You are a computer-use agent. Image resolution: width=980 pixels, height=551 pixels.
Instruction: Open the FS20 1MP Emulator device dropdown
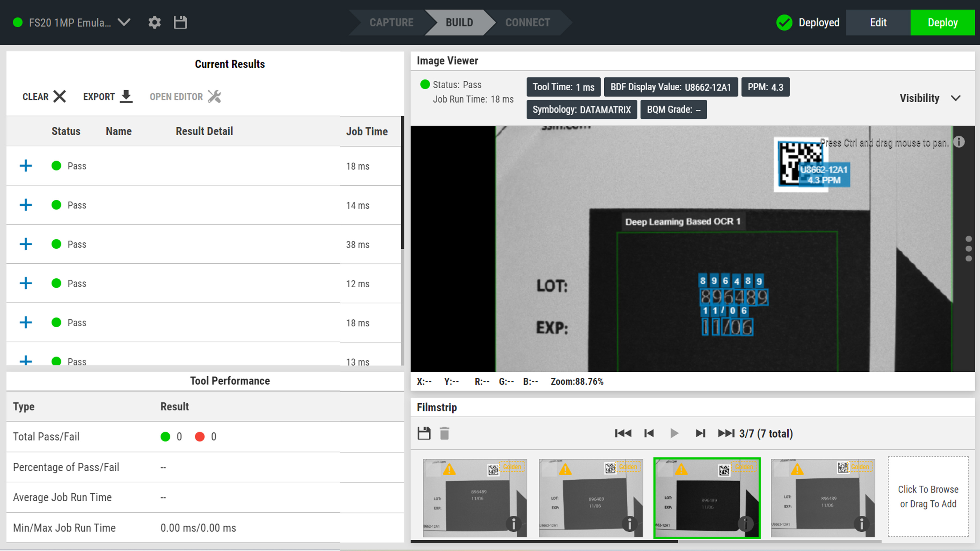coord(124,22)
